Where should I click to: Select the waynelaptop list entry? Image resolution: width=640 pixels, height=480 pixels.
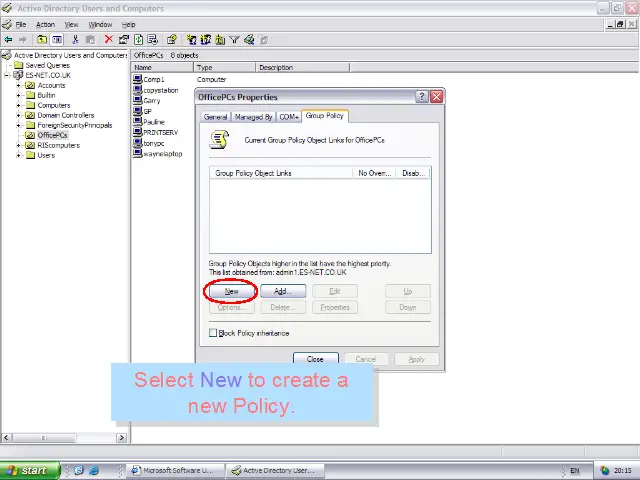[162, 154]
